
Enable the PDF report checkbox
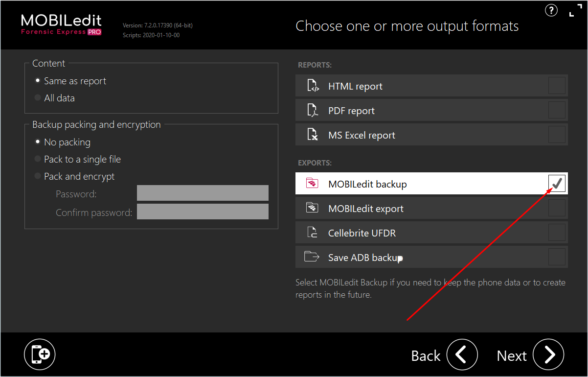(x=557, y=110)
